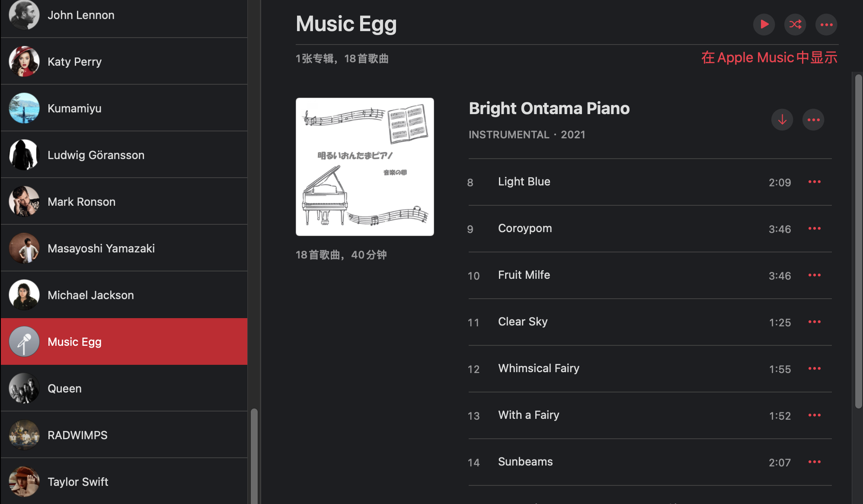The height and width of the screenshot is (504, 863).
Task: Click the artist list scrollbar thumb
Action: point(254,454)
